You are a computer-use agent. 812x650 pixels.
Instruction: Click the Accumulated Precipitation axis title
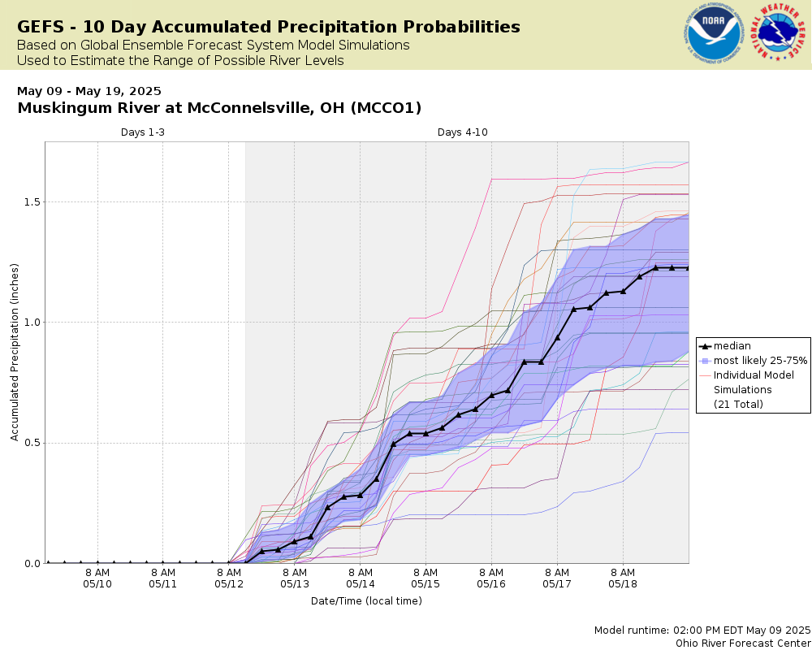15,353
